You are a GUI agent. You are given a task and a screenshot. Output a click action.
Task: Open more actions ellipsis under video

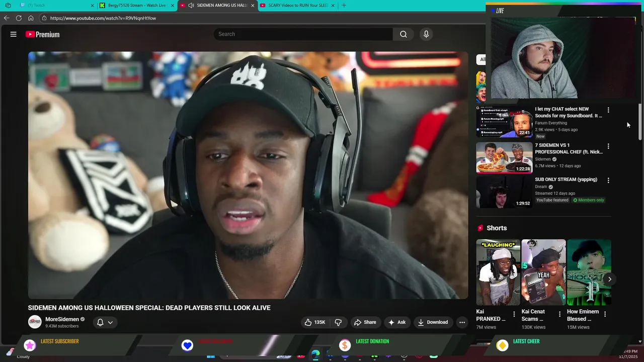(462, 322)
